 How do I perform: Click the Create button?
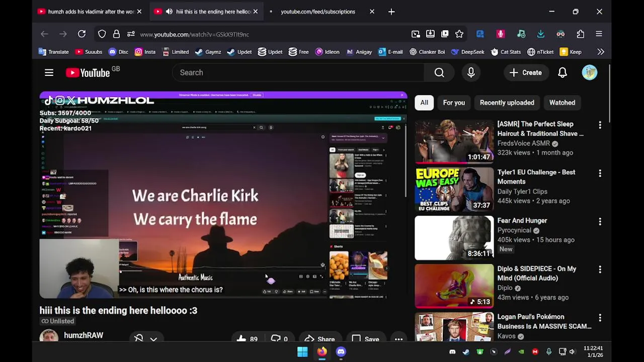pos(526,72)
